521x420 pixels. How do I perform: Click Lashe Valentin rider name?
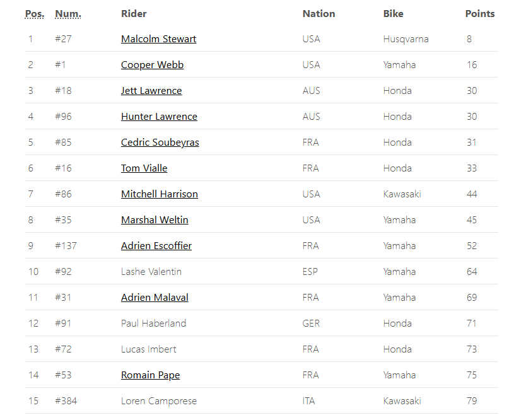[x=151, y=272]
